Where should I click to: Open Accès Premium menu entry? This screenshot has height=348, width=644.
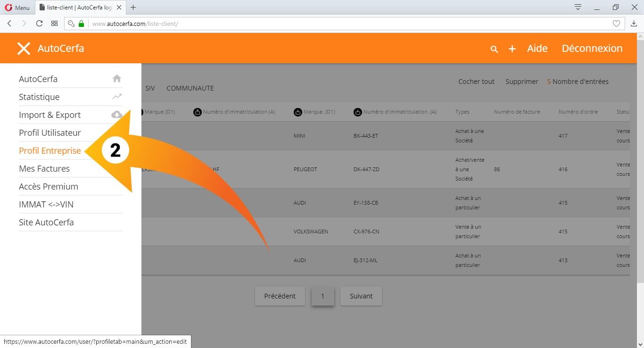(49, 187)
